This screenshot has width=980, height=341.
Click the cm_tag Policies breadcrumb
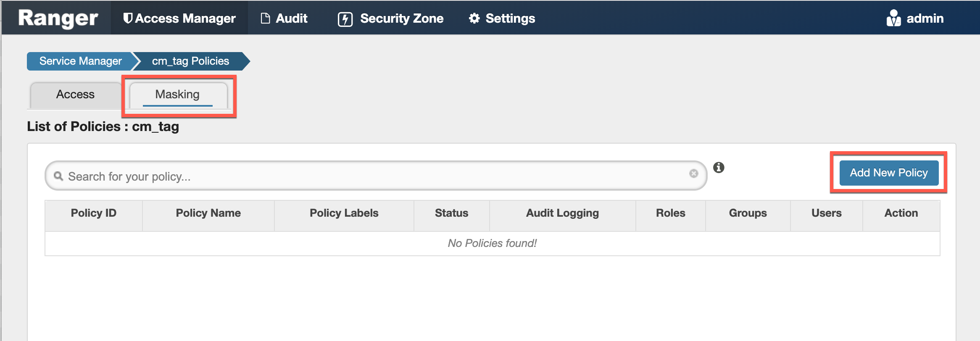point(190,61)
